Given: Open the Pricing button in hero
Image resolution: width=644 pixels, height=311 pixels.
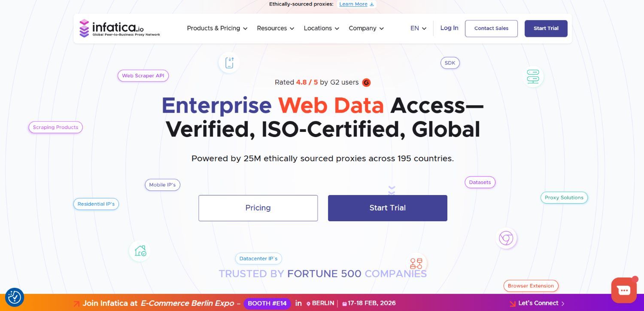Looking at the screenshot, I should click(x=258, y=208).
